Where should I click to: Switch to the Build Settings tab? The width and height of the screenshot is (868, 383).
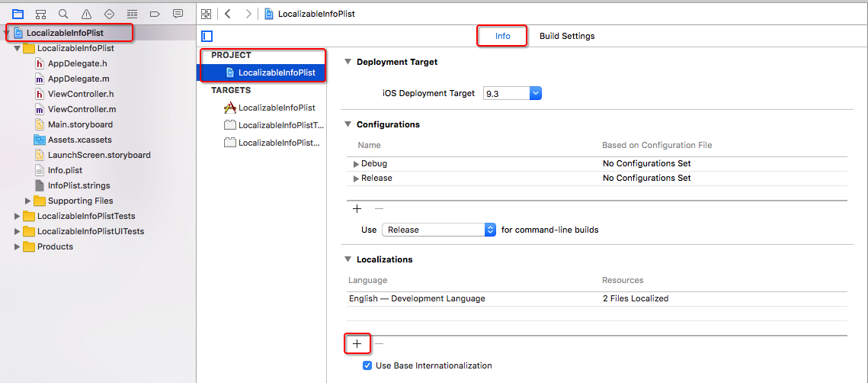pos(567,36)
